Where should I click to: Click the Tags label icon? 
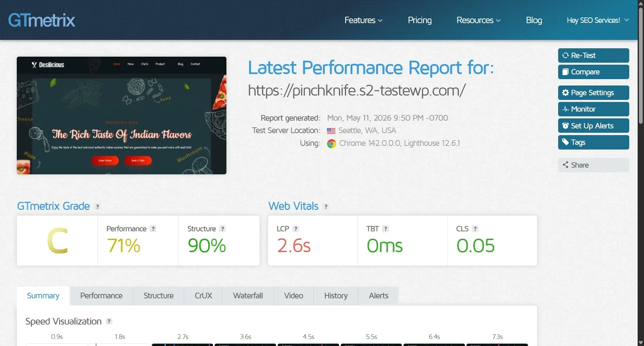(x=566, y=142)
